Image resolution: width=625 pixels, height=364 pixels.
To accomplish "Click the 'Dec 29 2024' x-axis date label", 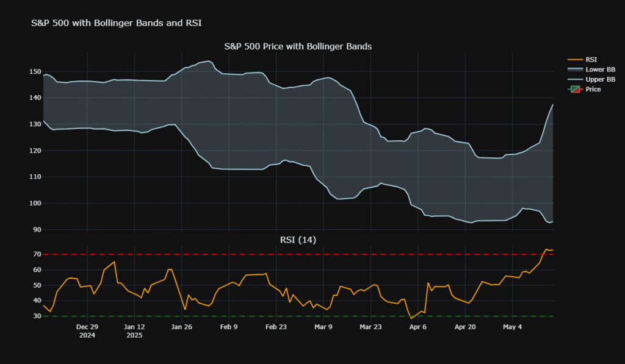I will point(87,330).
